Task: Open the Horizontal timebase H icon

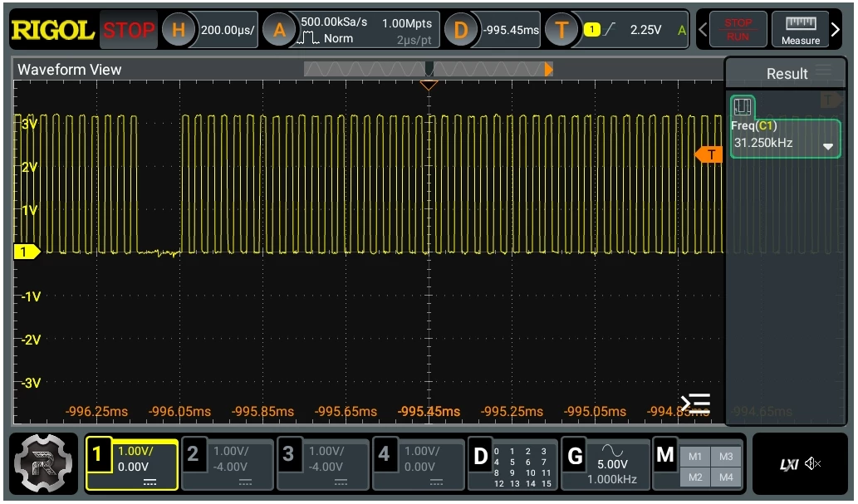Action: point(179,30)
